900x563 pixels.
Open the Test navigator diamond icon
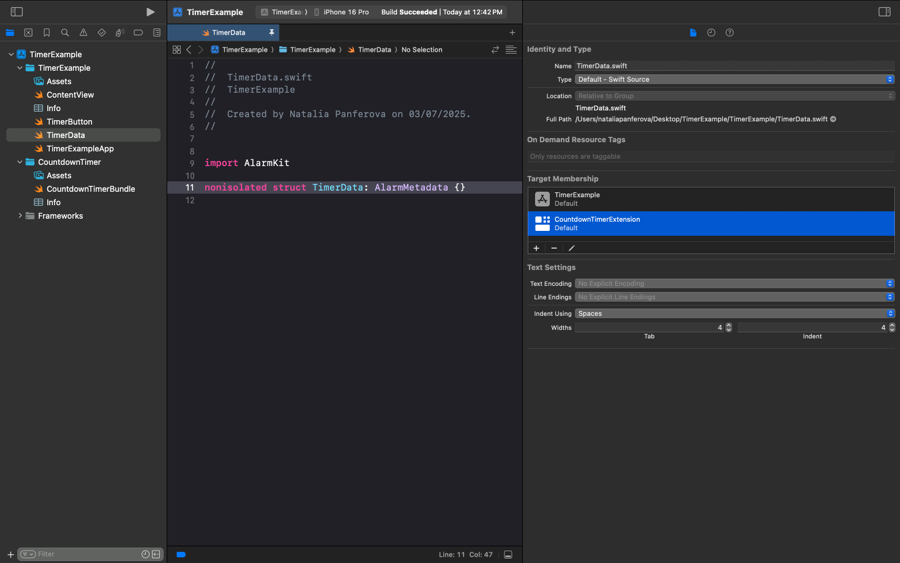(102, 33)
